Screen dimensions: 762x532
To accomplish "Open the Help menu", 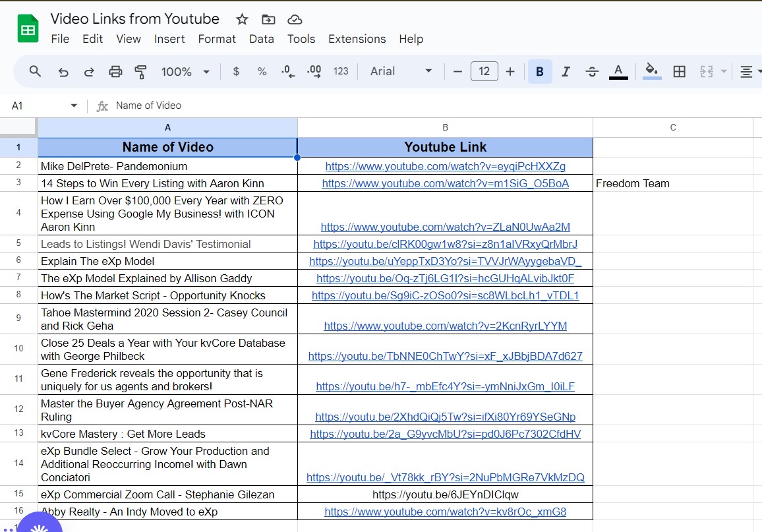I will click(x=411, y=39).
